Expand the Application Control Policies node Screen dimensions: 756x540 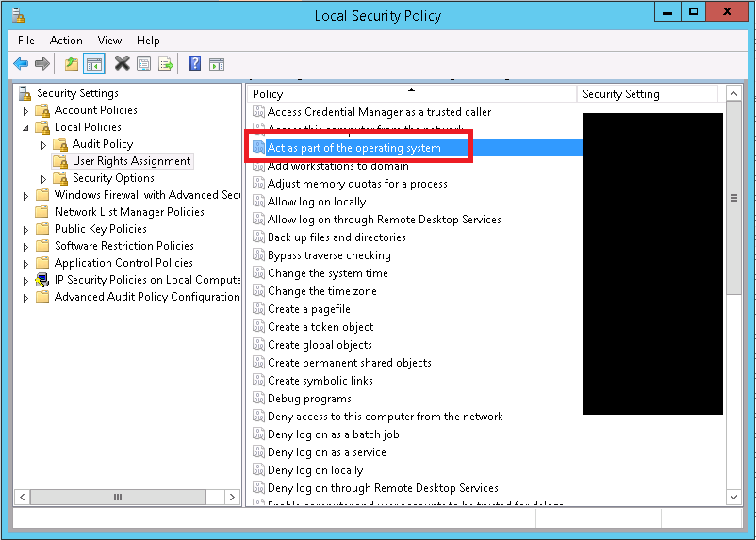pos(26,264)
